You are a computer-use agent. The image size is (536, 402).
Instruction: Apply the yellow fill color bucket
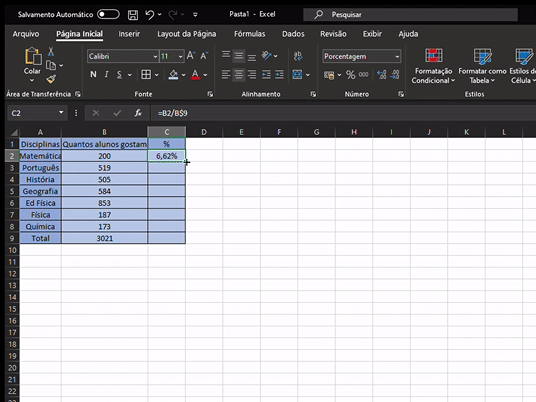tap(173, 75)
